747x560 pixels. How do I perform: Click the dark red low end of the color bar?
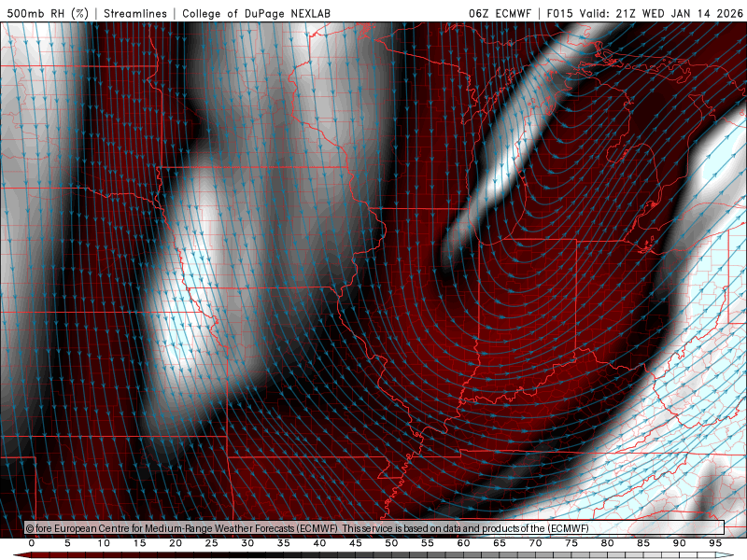pos(21,555)
